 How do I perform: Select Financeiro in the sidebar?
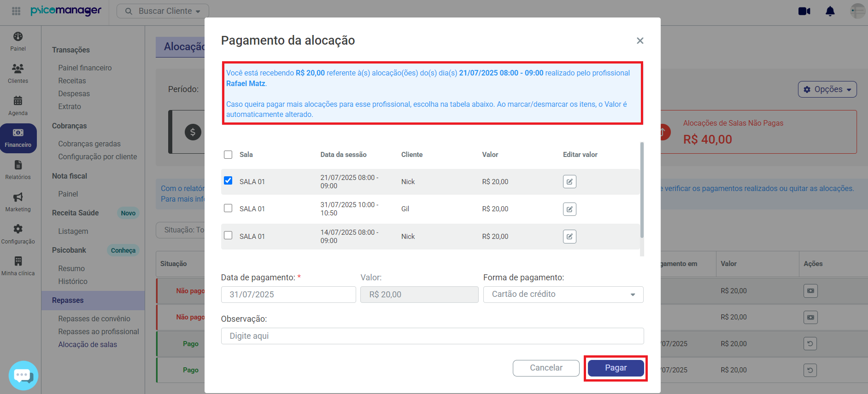click(18, 138)
